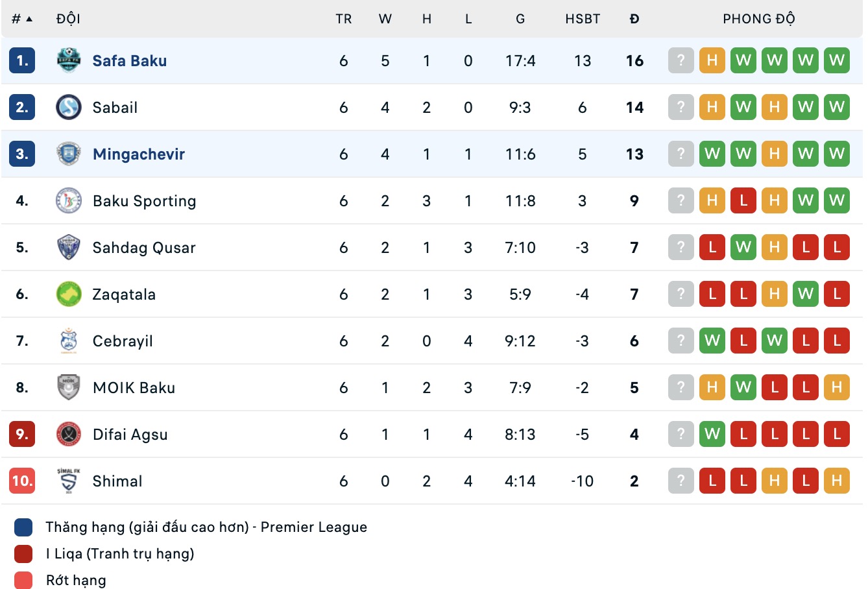Image resolution: width=868 pixels, height=589 pixels.
Task: Click the Cebrayil club emblem
Action: (x=69, y=341)
